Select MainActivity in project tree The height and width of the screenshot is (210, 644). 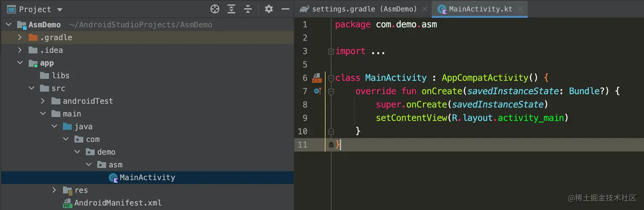147,178
